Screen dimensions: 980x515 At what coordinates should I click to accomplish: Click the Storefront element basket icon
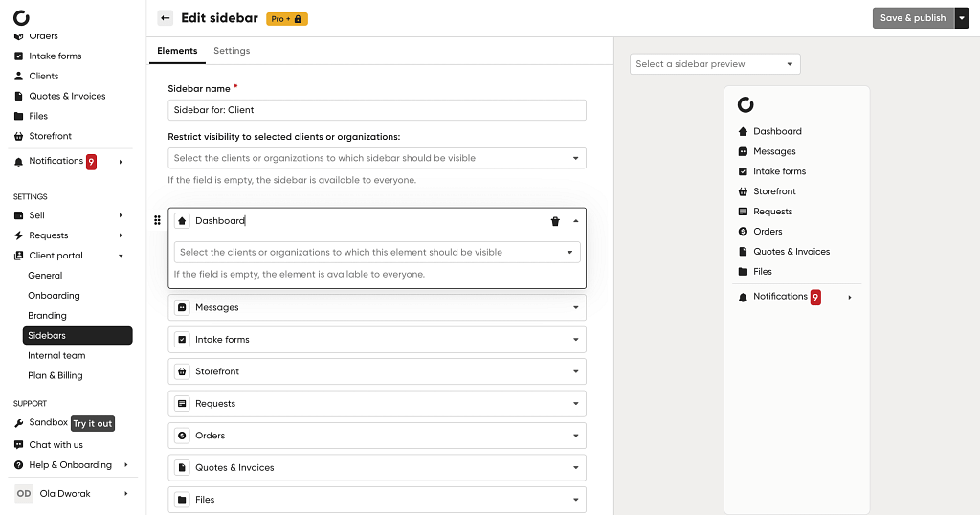pos(182,371)
